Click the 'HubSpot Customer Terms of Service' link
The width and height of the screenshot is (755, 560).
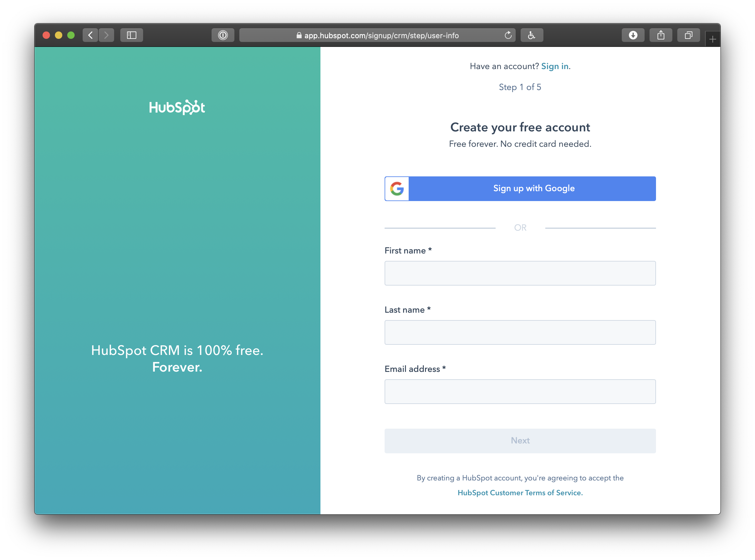(520, 493)
